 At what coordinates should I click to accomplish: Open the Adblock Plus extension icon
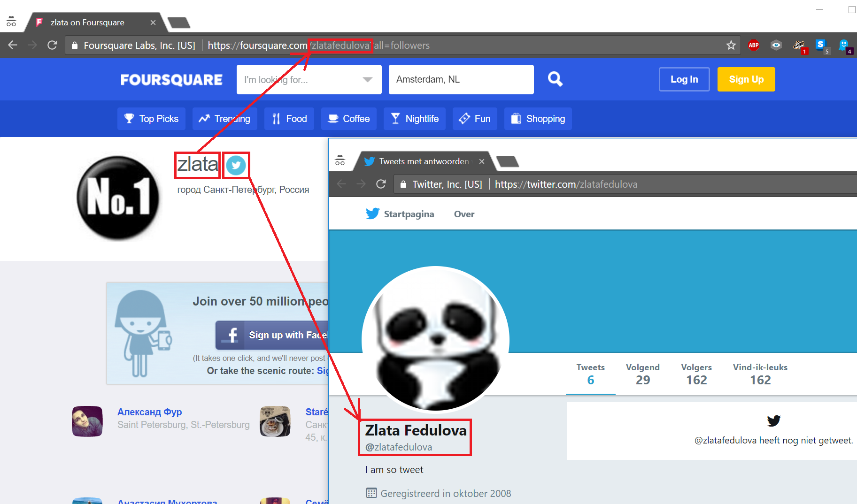click(x=754, y=46)
